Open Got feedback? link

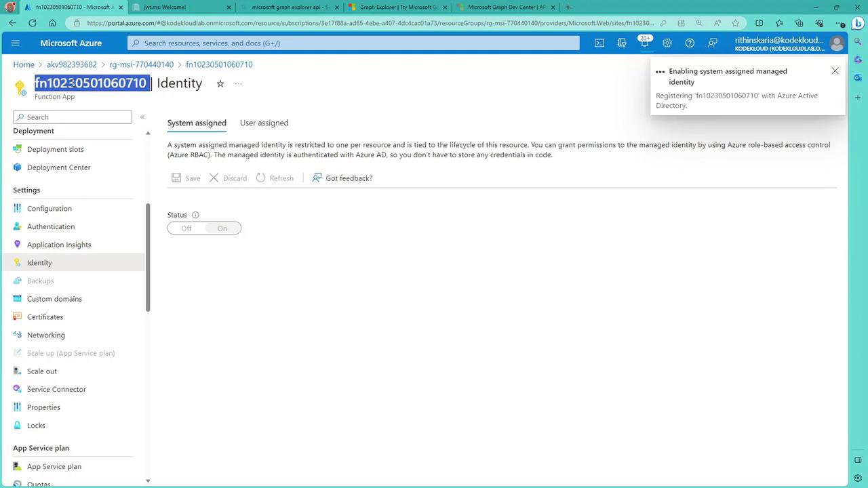342,178
